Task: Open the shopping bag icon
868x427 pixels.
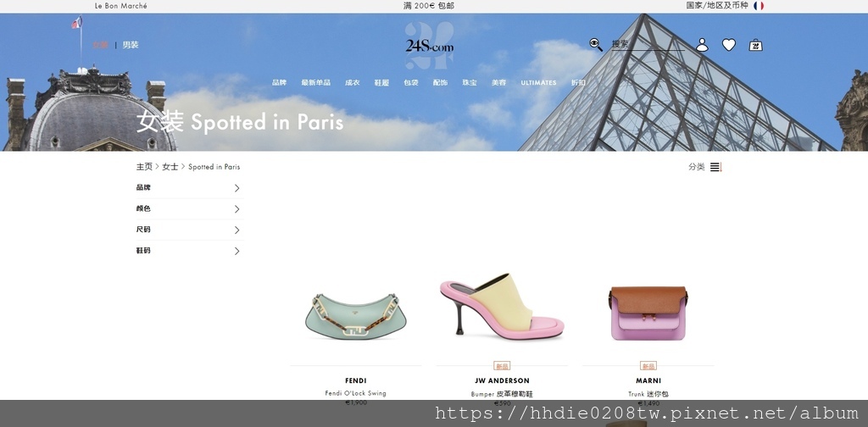Action: coord(755,45)
